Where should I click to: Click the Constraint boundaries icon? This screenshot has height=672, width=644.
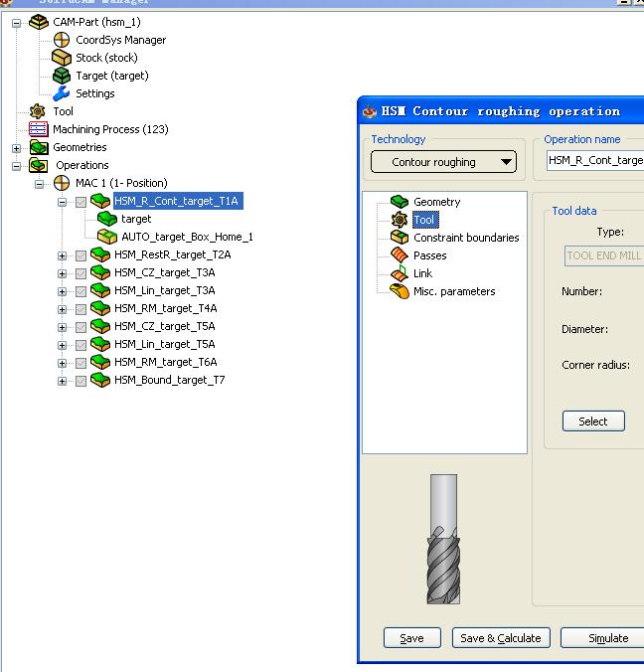point(400,237)
